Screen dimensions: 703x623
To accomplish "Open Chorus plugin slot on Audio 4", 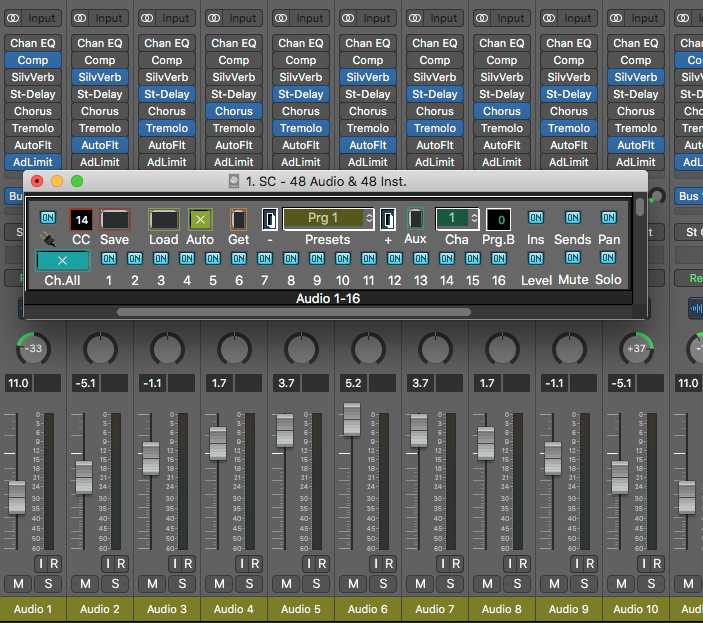I will tap(234, 111).
